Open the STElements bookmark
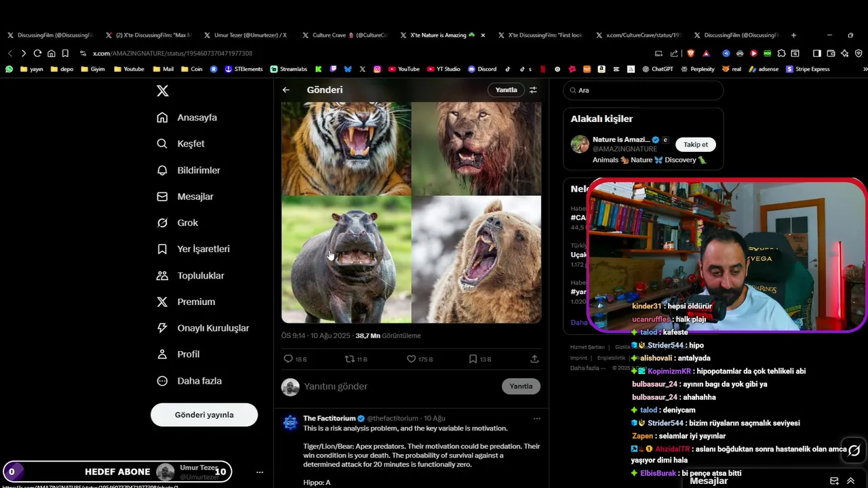 pos(243,69)
